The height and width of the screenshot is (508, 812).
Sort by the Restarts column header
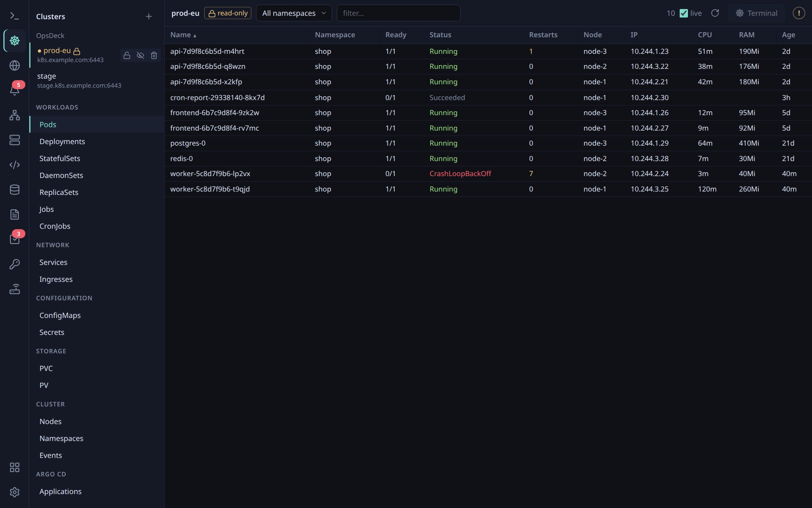[x=543, y=35]
